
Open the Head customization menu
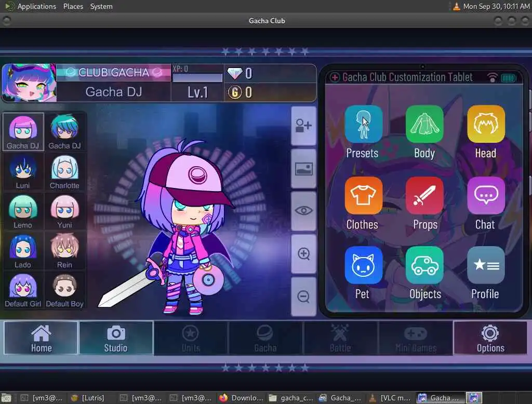[x=486, y=124]
